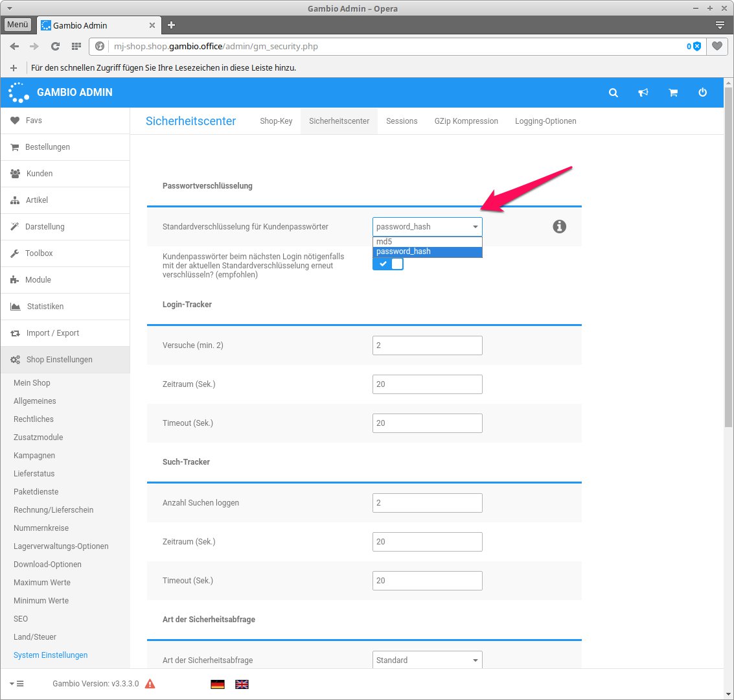This screenshot has height=700, width=734.
Task: Open the Logging-Optionen tab
Action: pyautogui.click(x=545, y=121)
